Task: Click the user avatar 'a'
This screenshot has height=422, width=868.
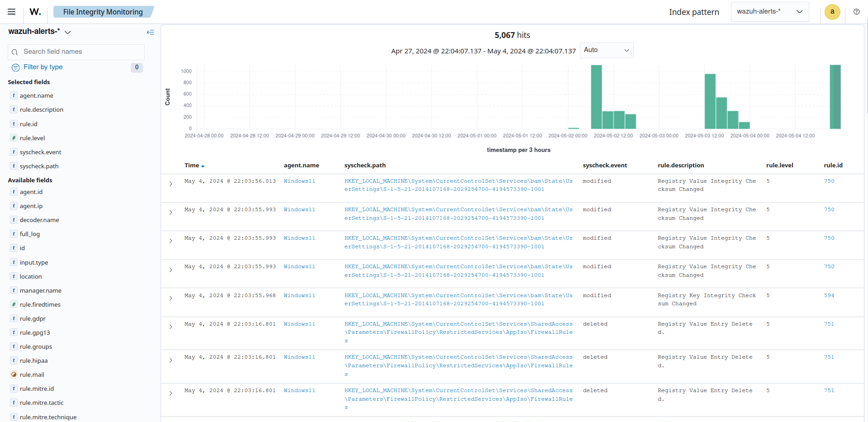Action: pos(832,12)
